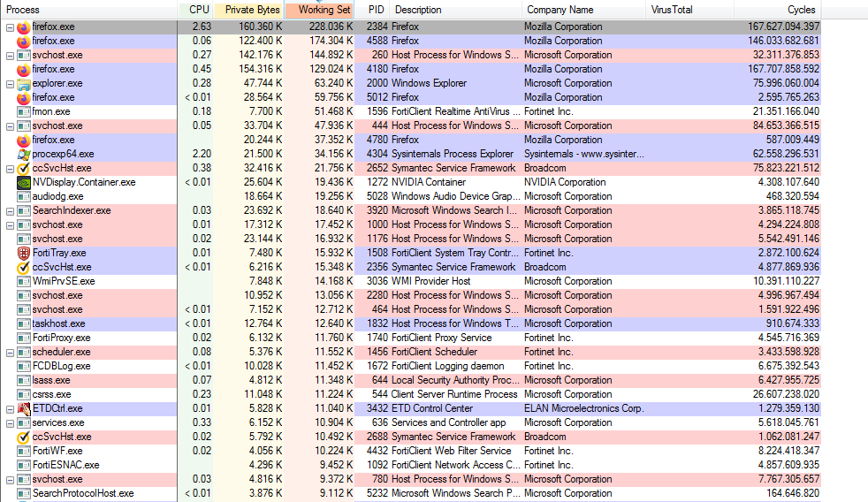Collapse the svchost.exe PID 1000 tree
868x502 pixels.
[x=10, y=225]
